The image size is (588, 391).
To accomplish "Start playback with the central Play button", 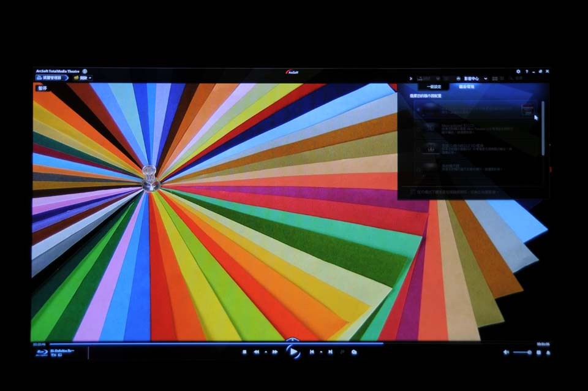I will (293, 352).
